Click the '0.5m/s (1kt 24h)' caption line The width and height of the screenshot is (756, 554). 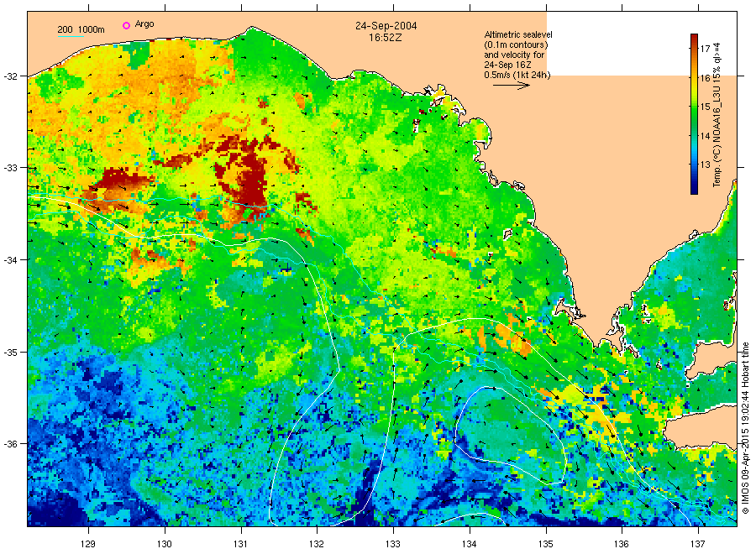517,76
